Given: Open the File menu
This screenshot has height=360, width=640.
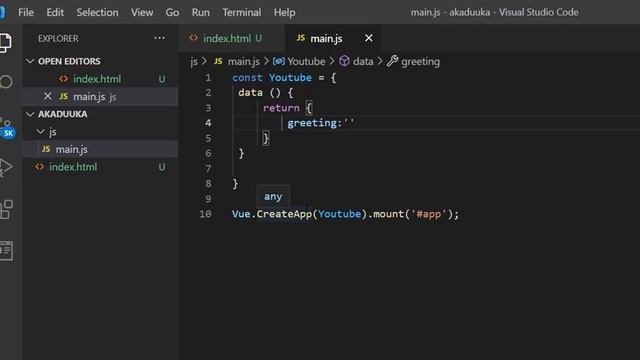Looking at the screenshot, I should click(26, 12).
